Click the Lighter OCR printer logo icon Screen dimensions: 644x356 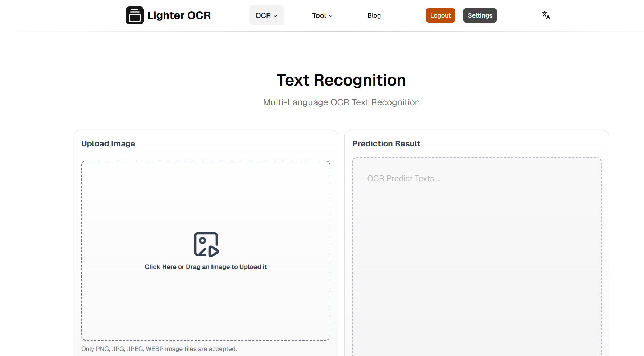click(134, 15)
